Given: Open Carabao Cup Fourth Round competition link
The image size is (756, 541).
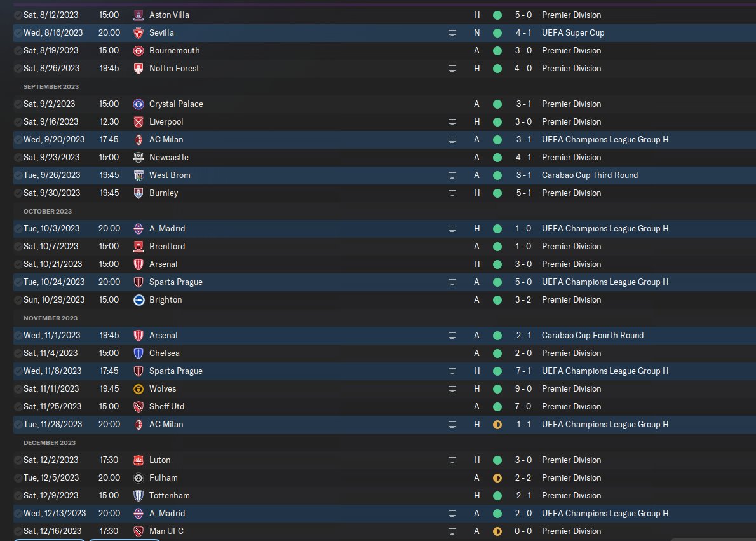Looking at the screenshot, I should point(593,336).
